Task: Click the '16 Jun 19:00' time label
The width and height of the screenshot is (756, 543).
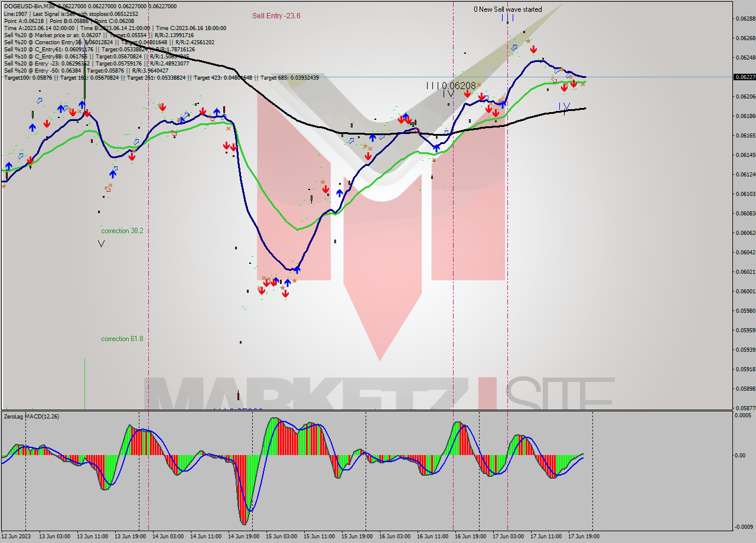Action: (x=471, y=537)
